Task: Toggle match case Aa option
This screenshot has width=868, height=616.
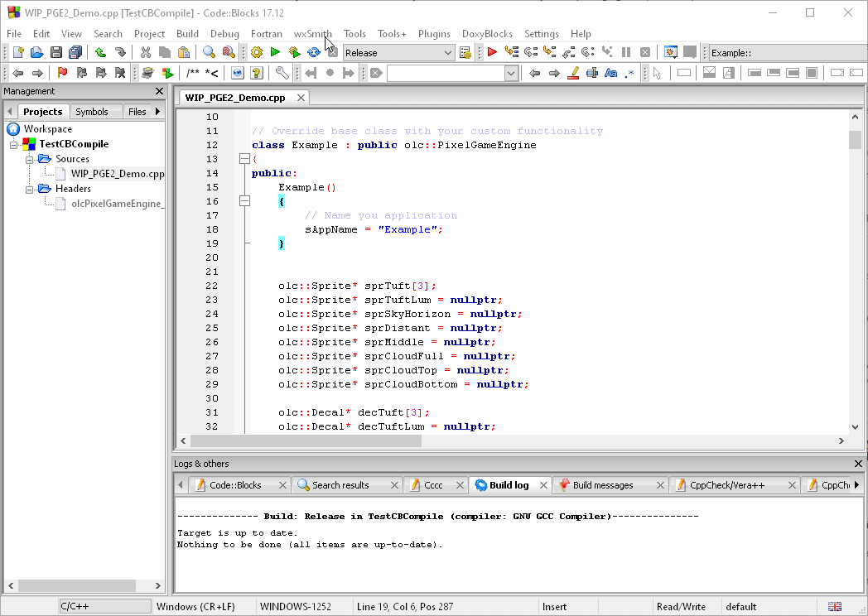Action: 611,73
